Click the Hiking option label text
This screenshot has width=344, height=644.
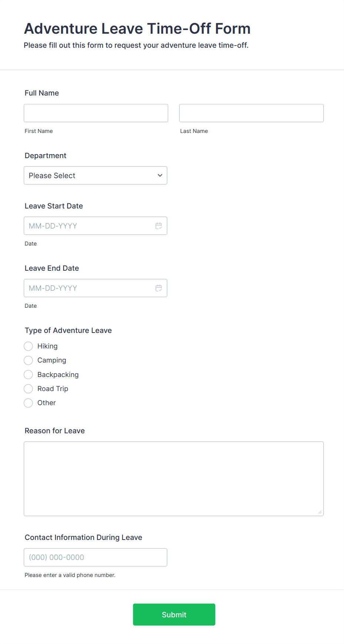(x=47, y=346)
